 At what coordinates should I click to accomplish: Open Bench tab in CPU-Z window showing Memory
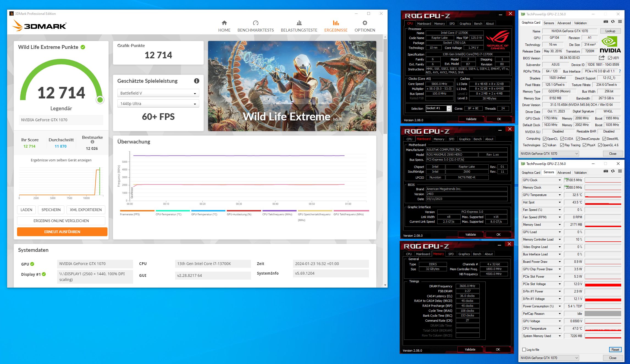click(x=477, y=254)
